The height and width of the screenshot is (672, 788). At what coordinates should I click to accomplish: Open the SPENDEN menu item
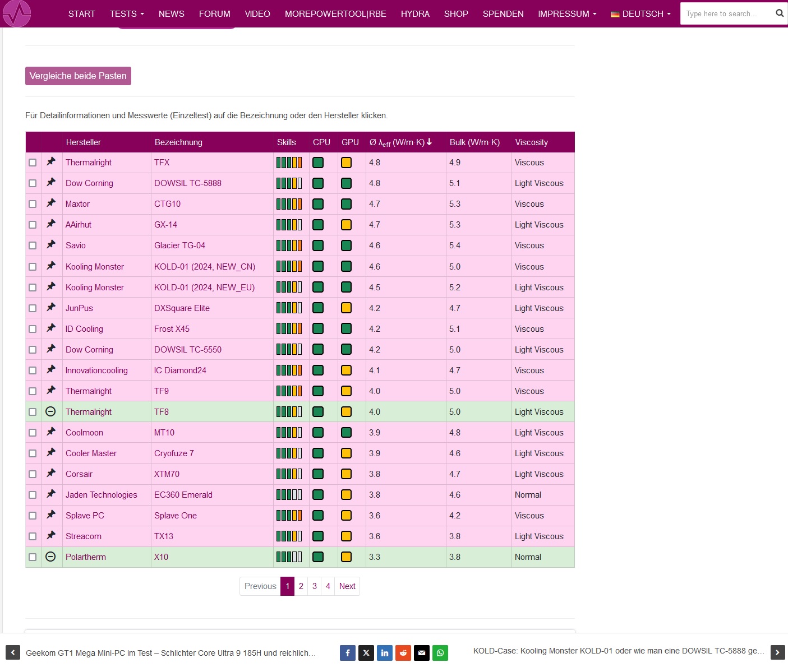click(x=503, y=13)
